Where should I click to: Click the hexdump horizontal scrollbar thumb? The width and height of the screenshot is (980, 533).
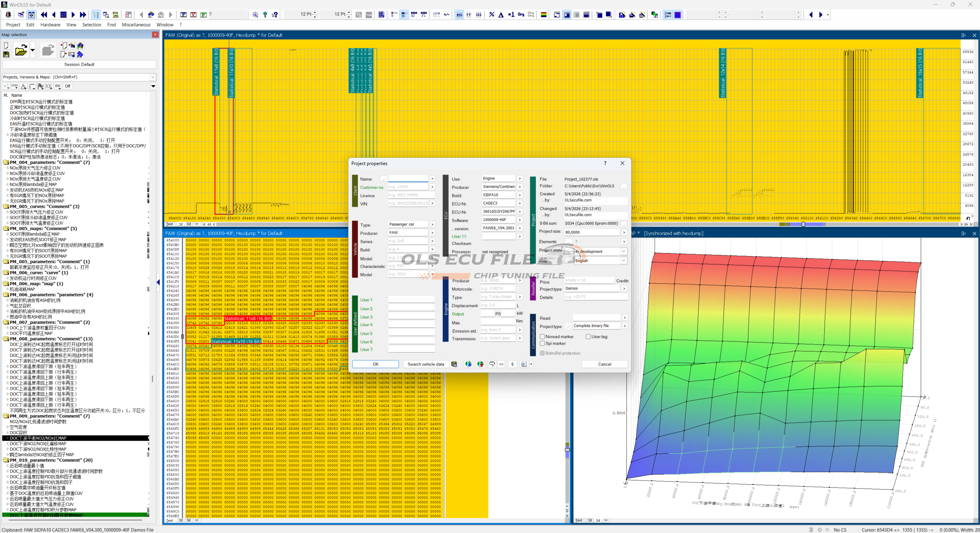(802, 224)
